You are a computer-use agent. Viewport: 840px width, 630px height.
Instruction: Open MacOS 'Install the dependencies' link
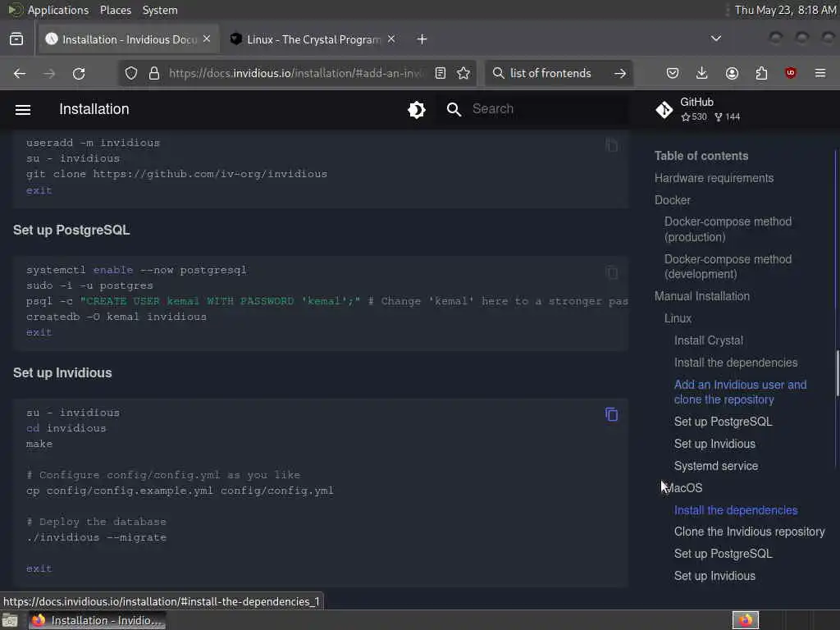[736, 510]
